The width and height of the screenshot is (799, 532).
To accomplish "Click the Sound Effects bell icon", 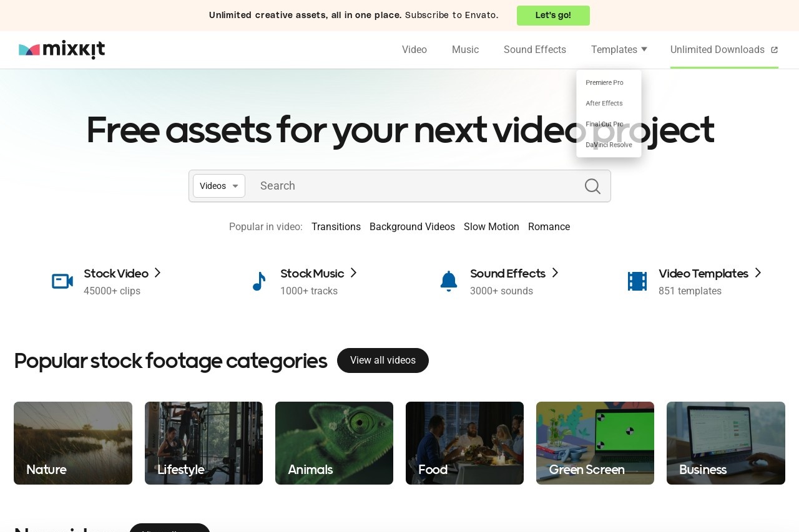I will (x=449, y=281).
